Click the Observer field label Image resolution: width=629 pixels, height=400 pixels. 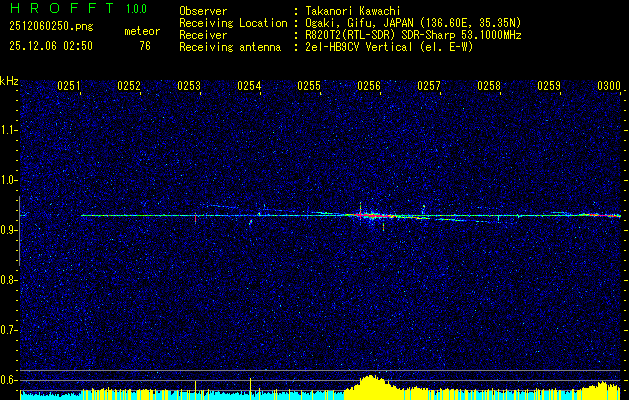click(203, 11)
